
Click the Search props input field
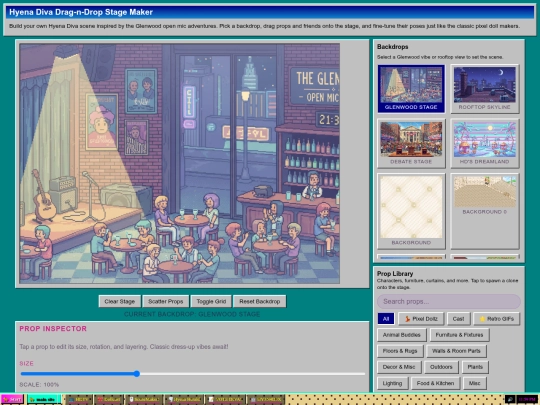449,301
